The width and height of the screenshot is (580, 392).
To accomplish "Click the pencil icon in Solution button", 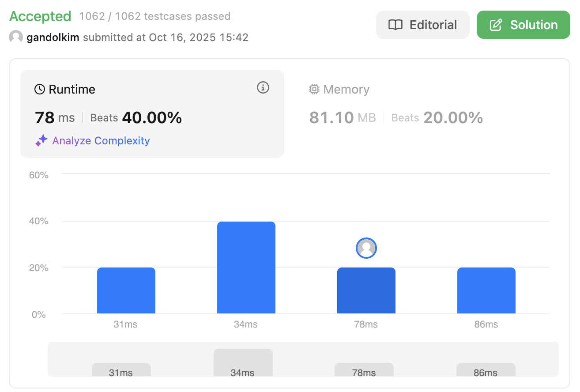I will click(x=496, y=25).
